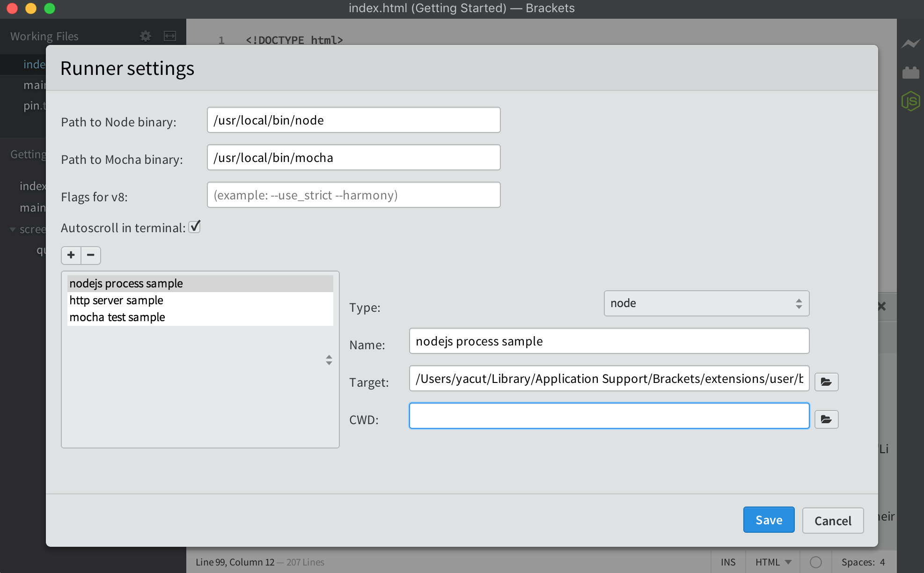Click the Cancel button
This screenshot has width=924, height=573.
click(x=833, y=521)
